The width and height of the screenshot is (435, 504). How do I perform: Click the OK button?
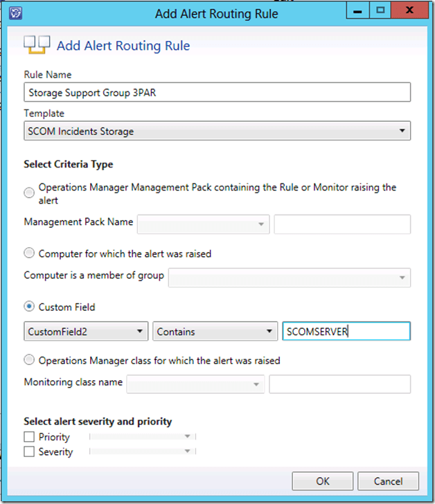tap(322, 481)
